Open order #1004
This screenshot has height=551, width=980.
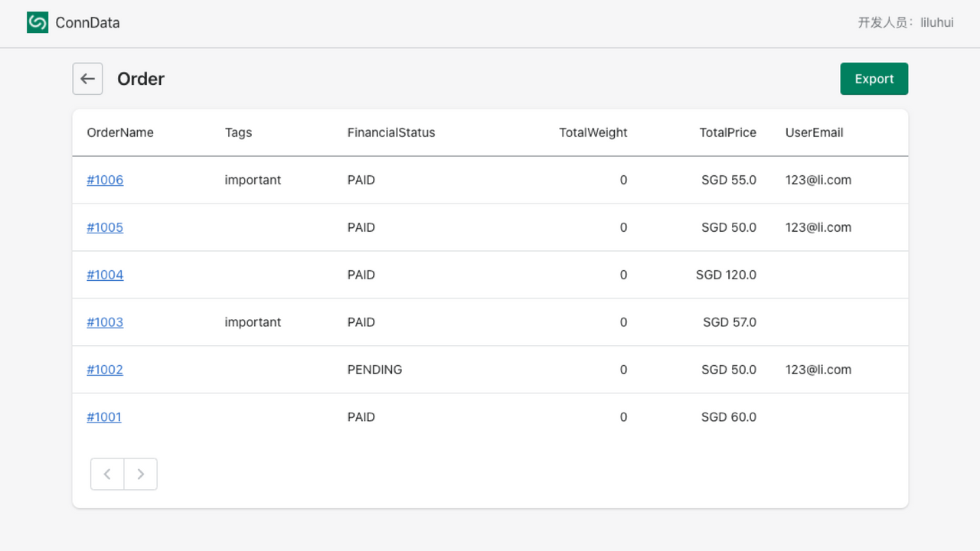pos(105,275)
